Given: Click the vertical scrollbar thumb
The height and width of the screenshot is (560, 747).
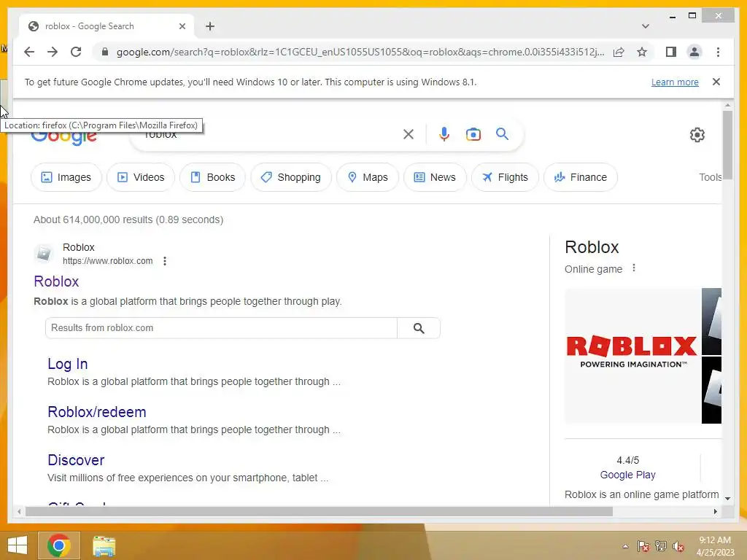Looking at the screenshot, I should 727,145.
